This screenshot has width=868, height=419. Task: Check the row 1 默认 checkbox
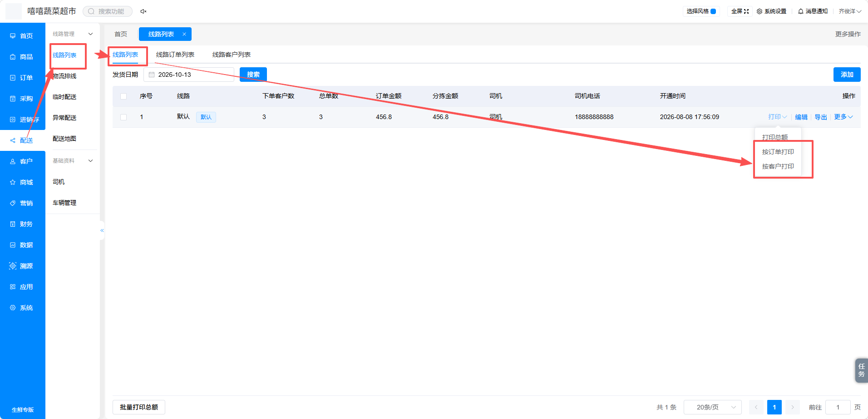coord(123,117)
